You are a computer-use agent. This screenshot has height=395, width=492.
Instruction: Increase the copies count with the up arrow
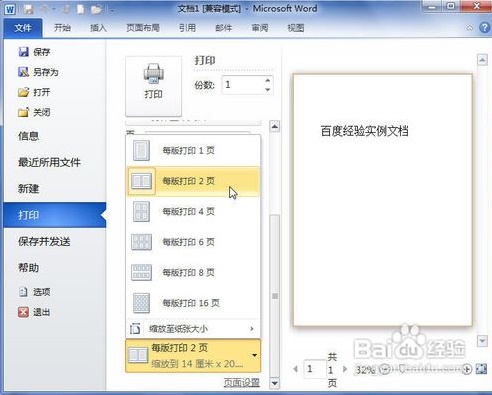click(x=268, y=80)
